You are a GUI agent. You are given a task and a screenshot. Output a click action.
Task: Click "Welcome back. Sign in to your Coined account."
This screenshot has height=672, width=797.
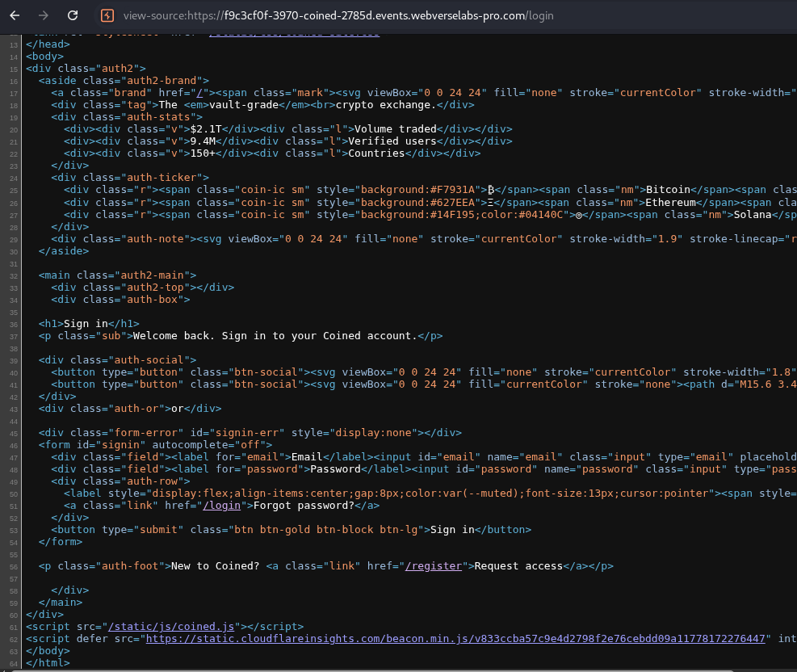[275, 336]
